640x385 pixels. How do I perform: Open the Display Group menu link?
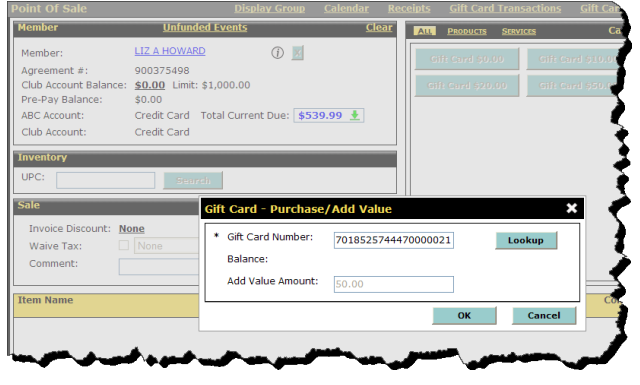click(269, 8)
